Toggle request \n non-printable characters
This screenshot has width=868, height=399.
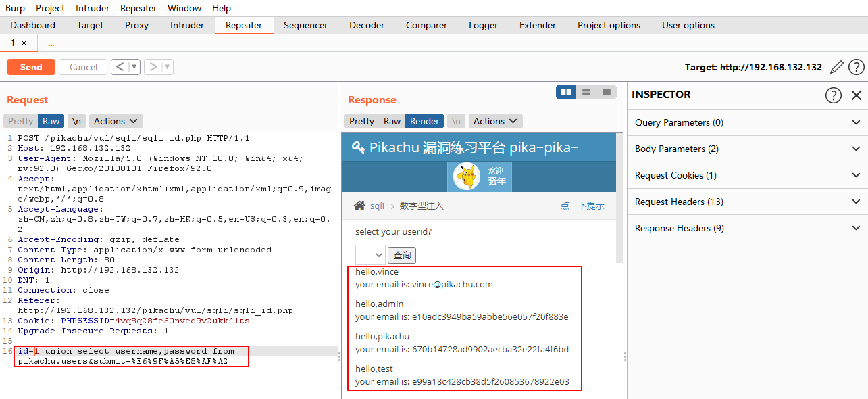click(x=77, y=121)
